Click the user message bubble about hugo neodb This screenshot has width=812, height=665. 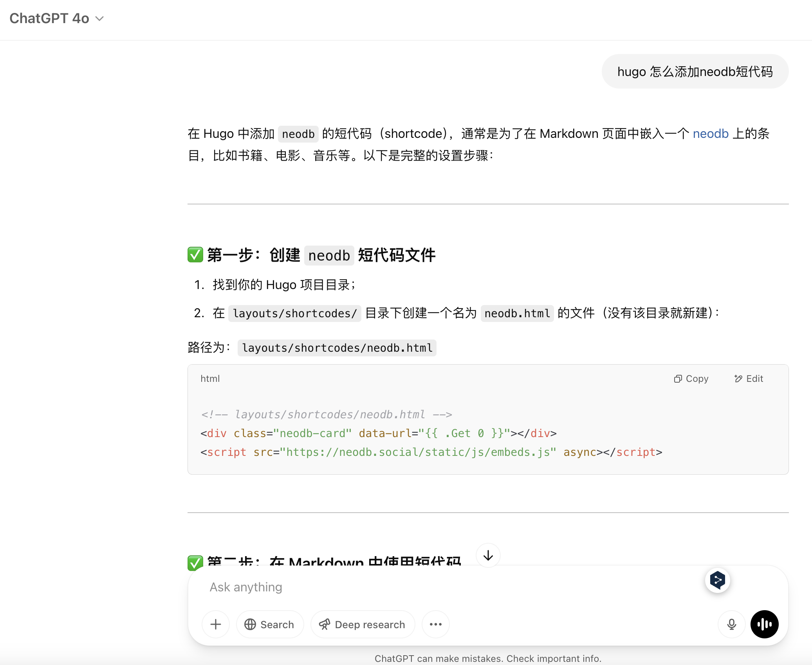[695, 72]
